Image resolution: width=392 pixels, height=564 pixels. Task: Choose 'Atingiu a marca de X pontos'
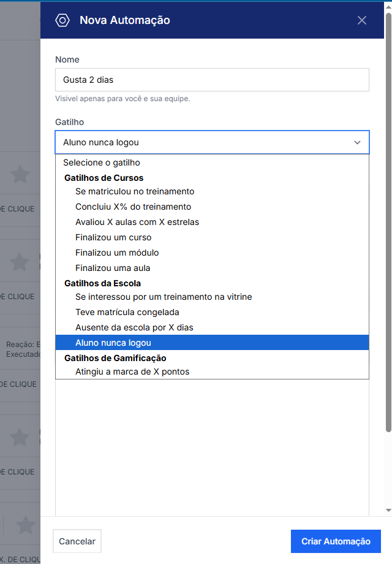coord(132,372)
